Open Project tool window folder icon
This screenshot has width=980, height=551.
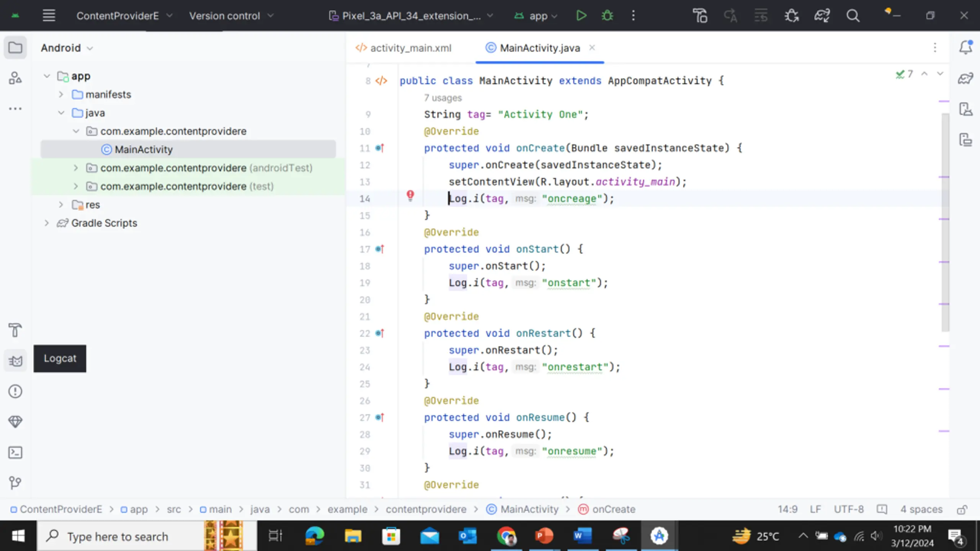click(15, 48)
